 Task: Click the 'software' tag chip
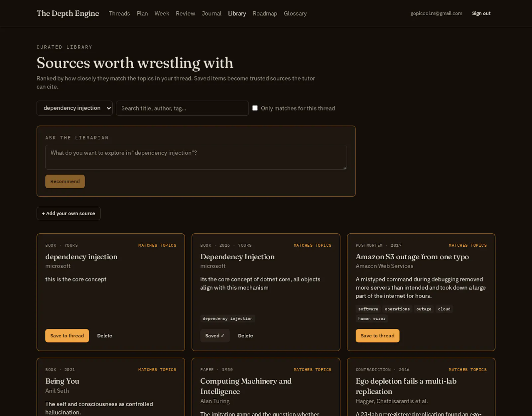pyautogui.click(x=368, y=309)
